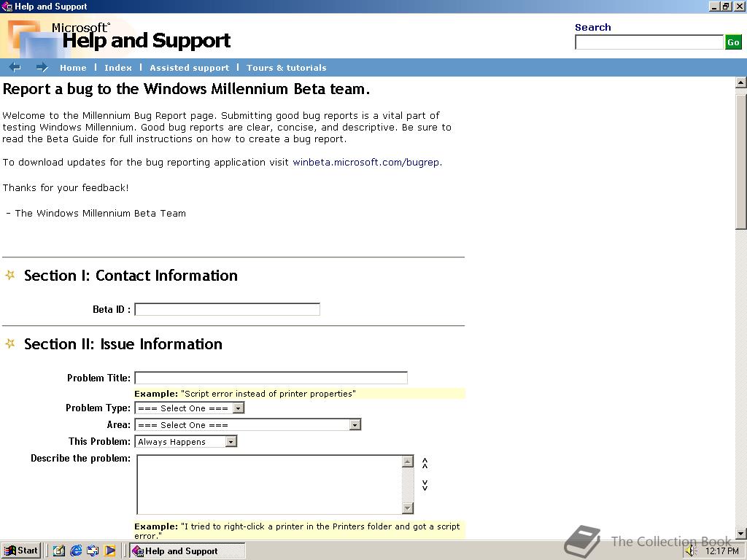Launch Outlook Express from quick launch
The width and height of the screenshot is (747, 560).
tap(93, 551)
